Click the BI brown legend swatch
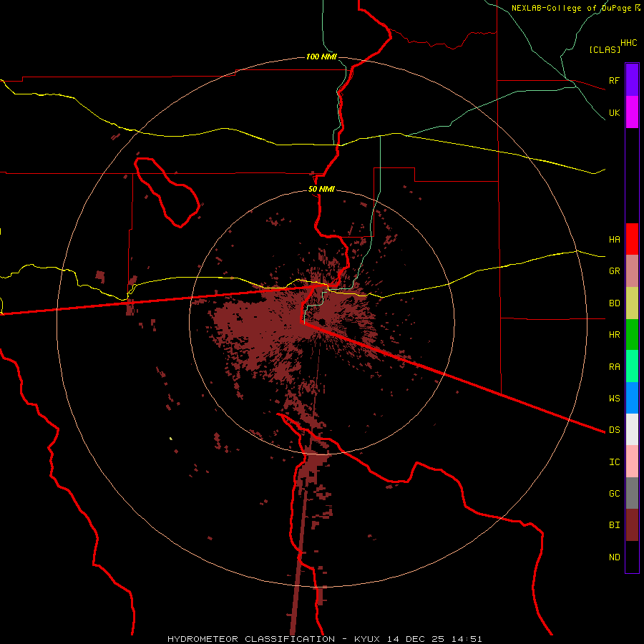Image resolution: width=644 pixels, height=644 pixels. 632,525
